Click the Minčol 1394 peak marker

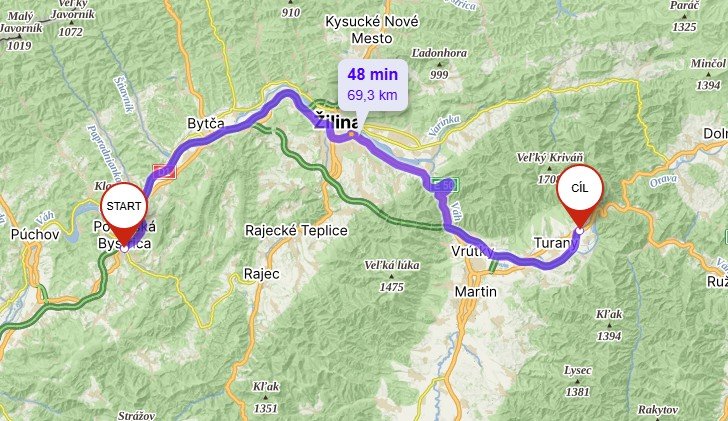708,74
